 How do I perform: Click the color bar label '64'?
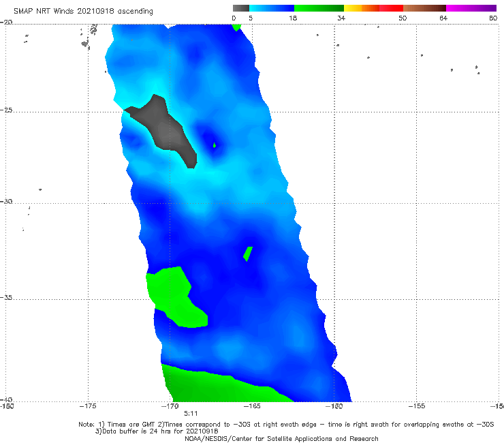(x=443, y=18)
